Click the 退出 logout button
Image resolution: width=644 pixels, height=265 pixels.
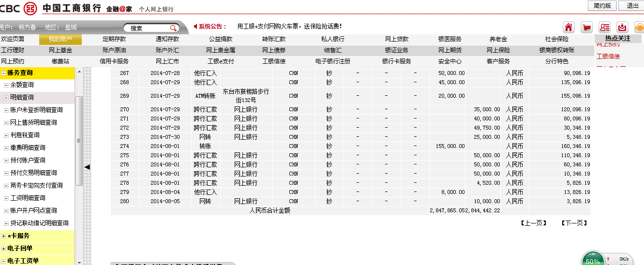click(x=632, y=5)
